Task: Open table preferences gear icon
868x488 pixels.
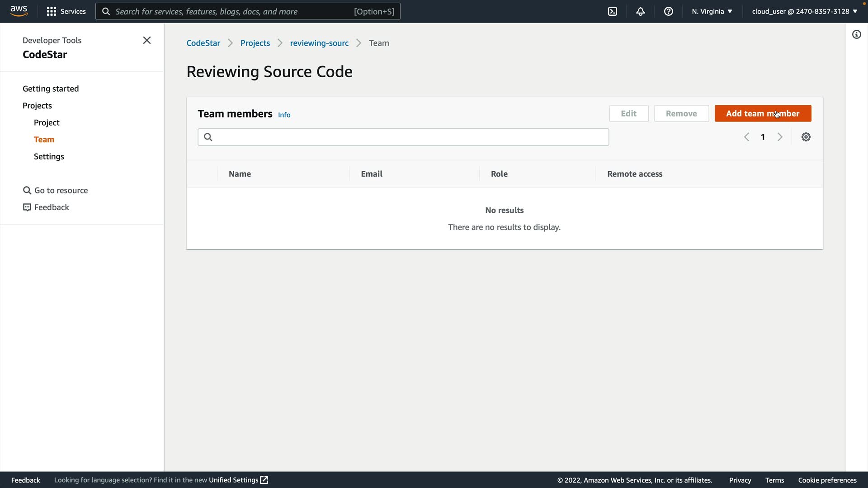Action: 806,137
